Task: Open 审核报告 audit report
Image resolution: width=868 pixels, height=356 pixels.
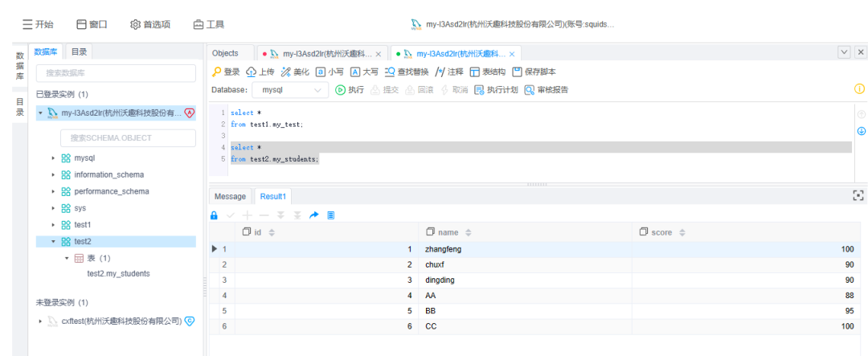Action: pyautogui.click(x=547, y=90)
